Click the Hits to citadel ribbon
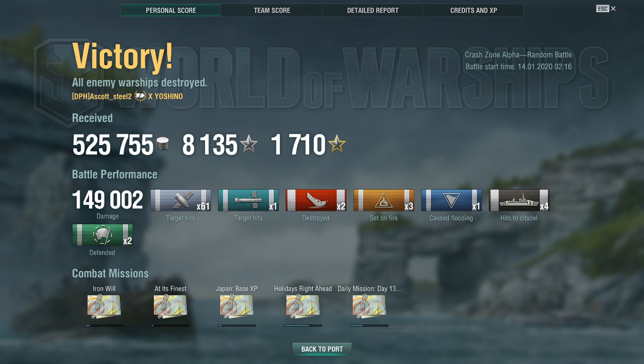The height and width of the screenshot is (364, 644). coord(519,200)
